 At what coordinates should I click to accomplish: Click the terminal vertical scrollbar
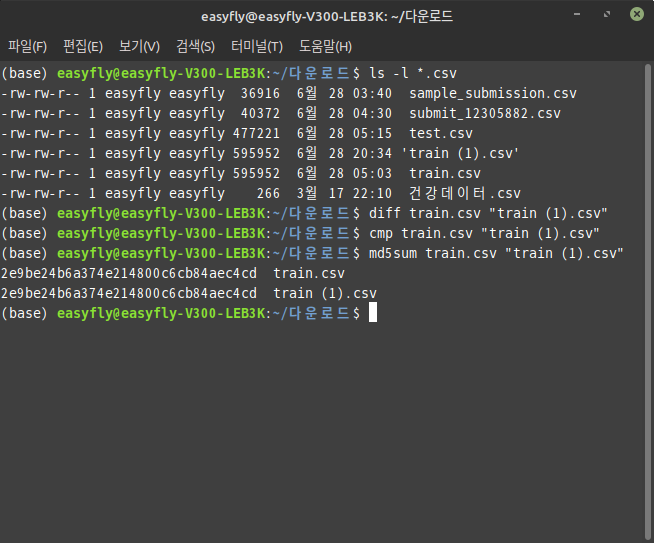[647, 302]
